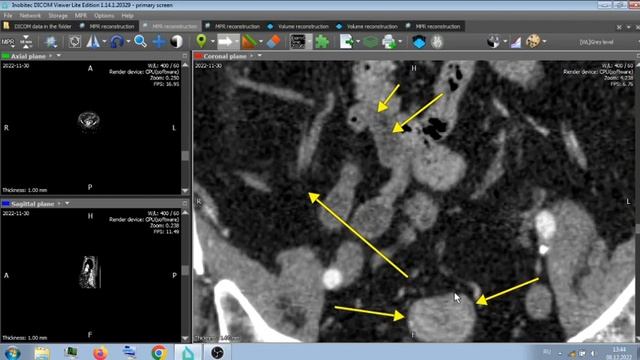Open the tab list dropdown arrow
The image size is (640, 360).
[628, 27]
